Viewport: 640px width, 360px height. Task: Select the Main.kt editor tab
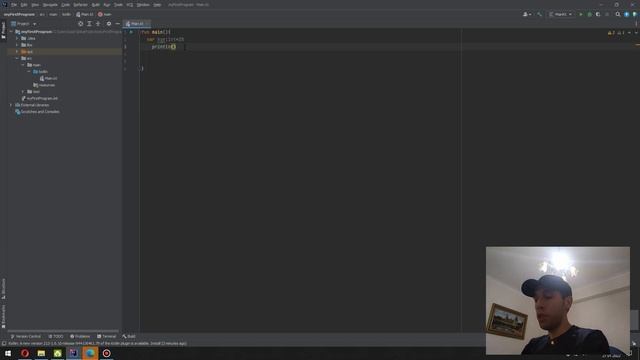point(137,24)
